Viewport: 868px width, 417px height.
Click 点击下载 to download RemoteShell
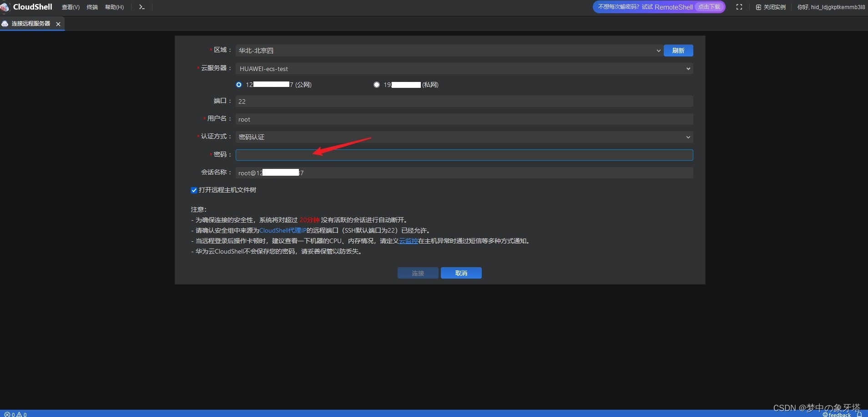pos(709,7)
